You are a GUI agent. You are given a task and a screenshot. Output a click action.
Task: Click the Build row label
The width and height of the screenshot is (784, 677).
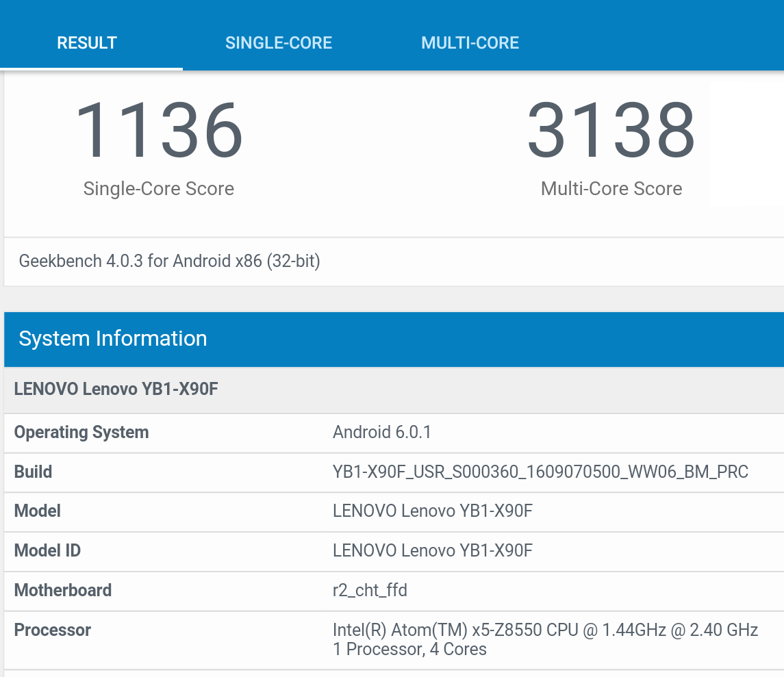(34, 472)
